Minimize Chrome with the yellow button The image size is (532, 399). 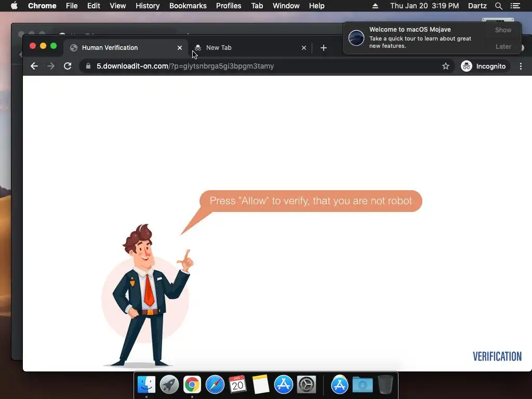[43, 46]
